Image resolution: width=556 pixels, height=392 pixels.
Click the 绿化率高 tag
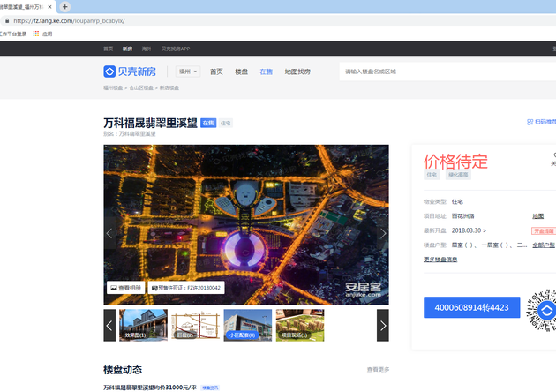pos(458,175)
